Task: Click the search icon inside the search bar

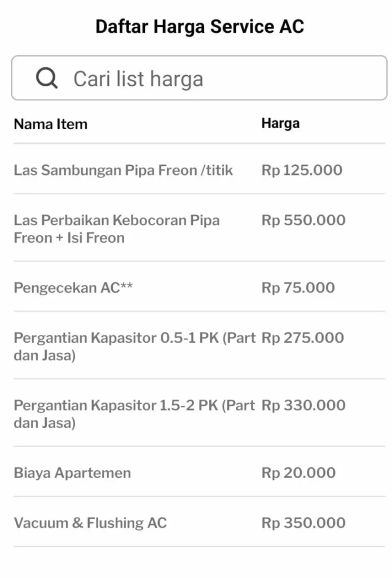Action: click(x=47, y=78)
